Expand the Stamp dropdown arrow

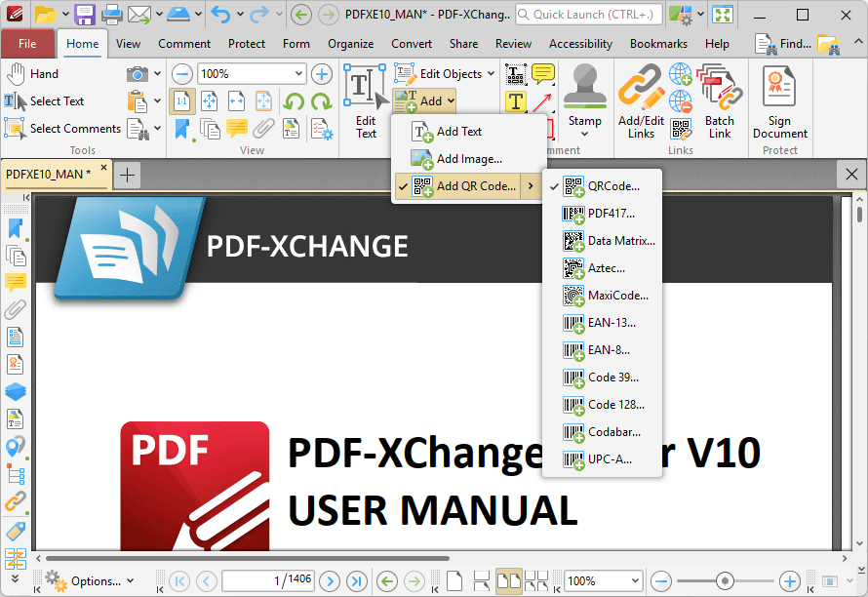click(x=584, y=134)
